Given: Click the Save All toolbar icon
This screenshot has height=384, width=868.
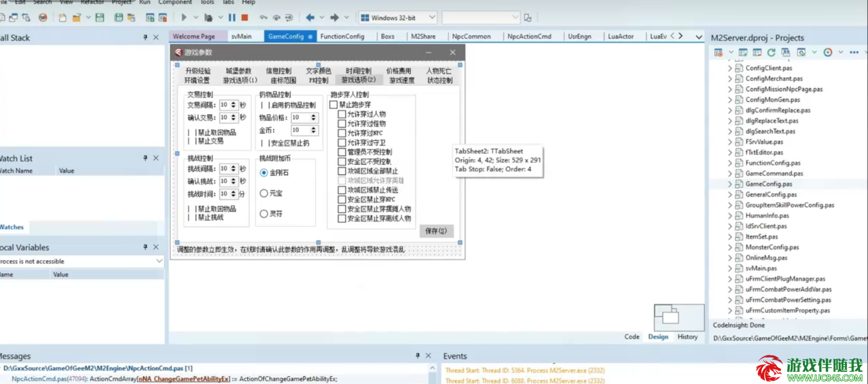Looking at the screenshot, I should pos(119,18).
